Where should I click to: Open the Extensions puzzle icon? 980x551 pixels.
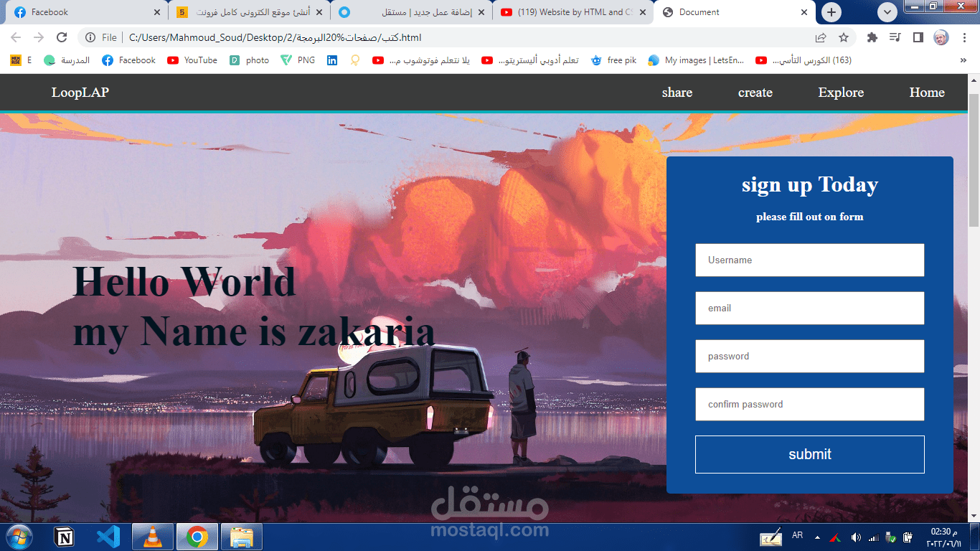point(872,37)
